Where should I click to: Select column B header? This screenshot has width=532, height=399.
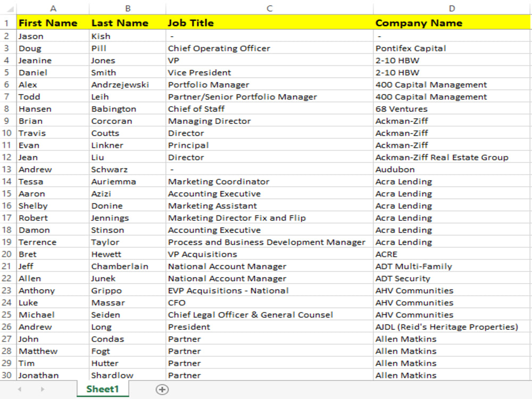pyautogui.click(x=128, y=8)
